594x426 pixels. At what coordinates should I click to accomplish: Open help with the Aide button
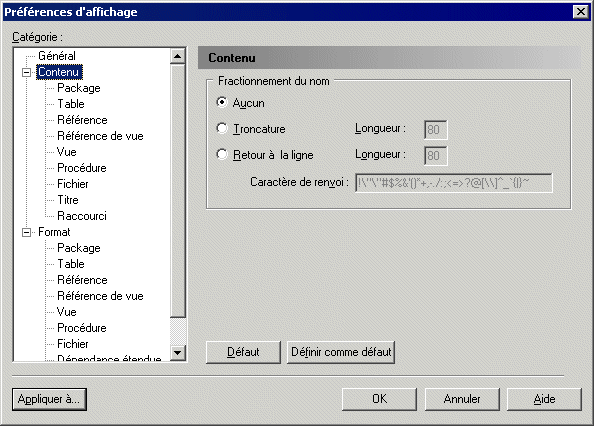[x=544, y=399]
